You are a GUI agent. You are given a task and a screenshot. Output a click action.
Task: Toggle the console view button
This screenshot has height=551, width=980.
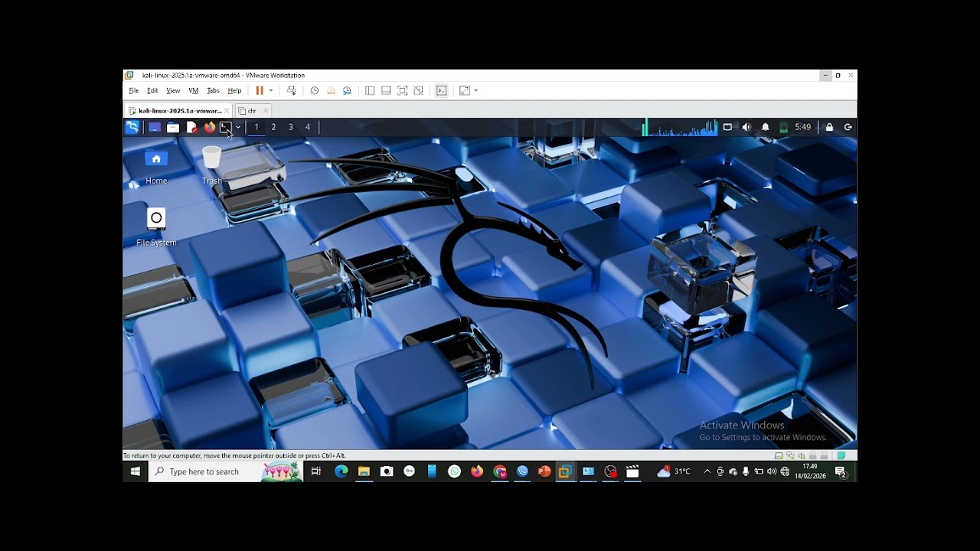pos(442,90)
